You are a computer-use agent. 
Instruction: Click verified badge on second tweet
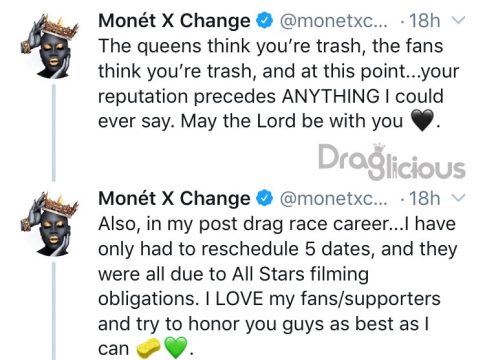coord(265,198)
